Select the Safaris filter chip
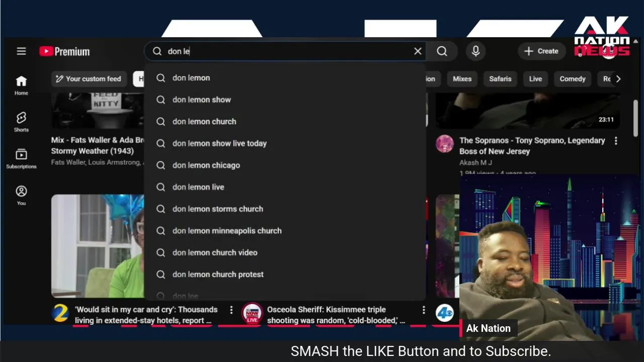Viewport: 644px width, 362px height. (500, 79)
